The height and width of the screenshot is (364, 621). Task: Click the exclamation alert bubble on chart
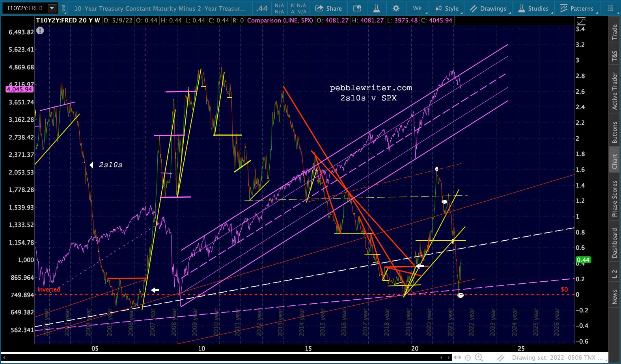pyautogui.click(x=40, y=31)
